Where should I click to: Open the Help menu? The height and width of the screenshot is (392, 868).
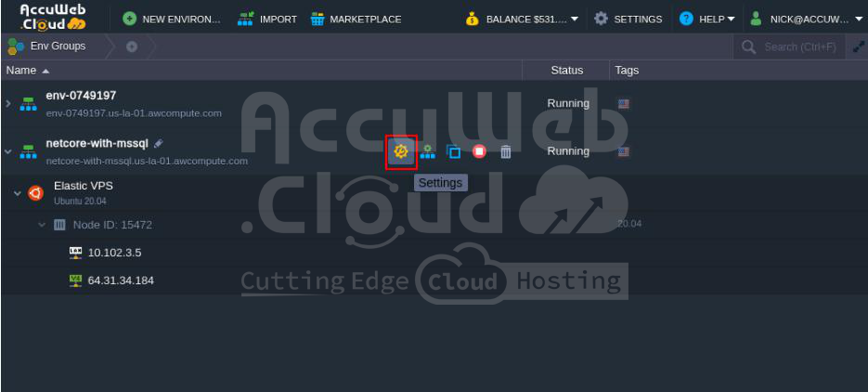(706, 19)
